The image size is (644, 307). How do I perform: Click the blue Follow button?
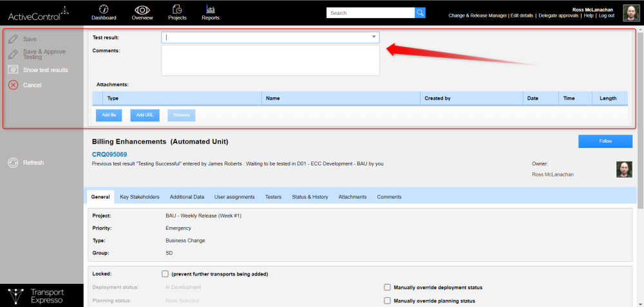(x=605, y=141)
